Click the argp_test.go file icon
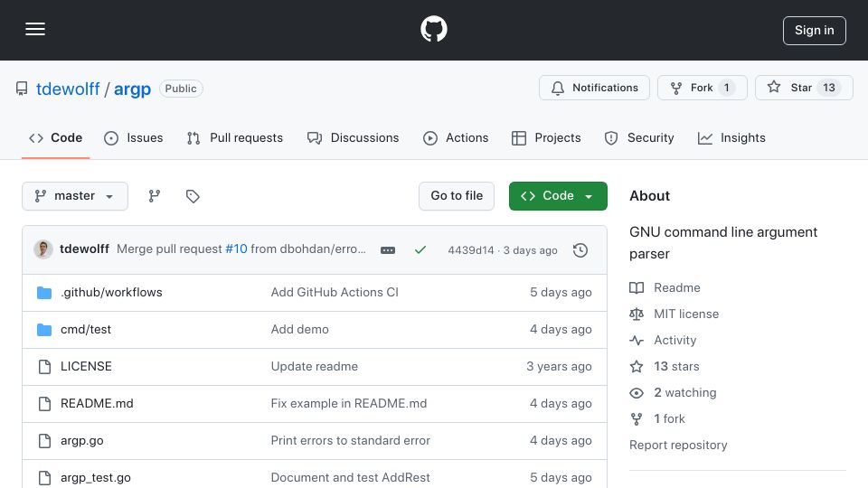868x488 pixels. [44, 478]
